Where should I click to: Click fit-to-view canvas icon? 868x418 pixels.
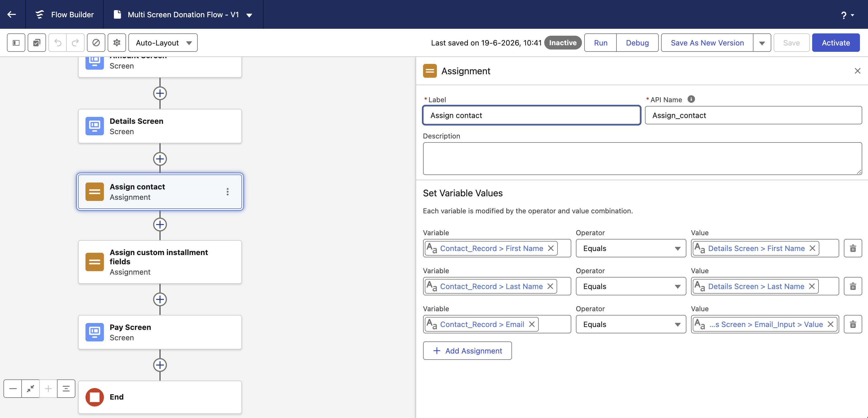(31, 389)
